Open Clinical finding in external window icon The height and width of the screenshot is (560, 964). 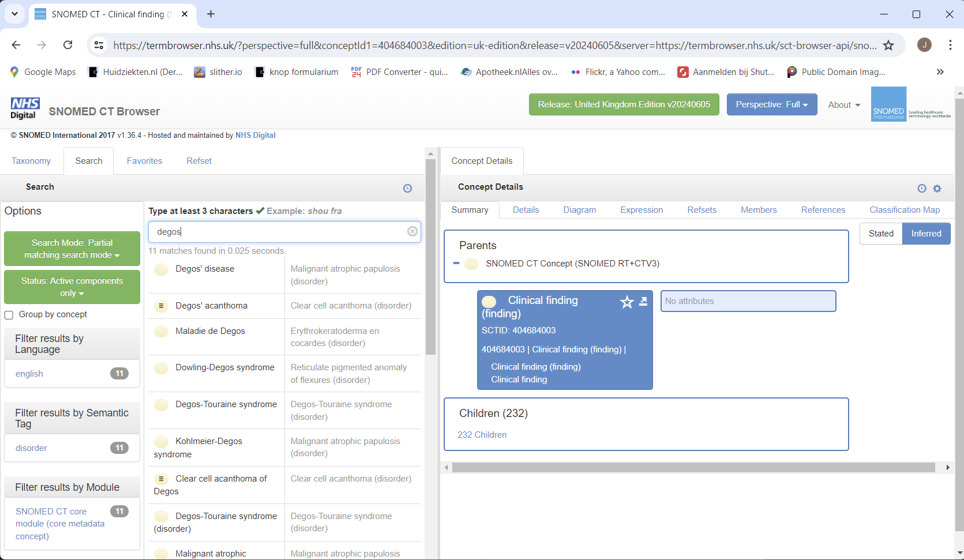(643, 301)
